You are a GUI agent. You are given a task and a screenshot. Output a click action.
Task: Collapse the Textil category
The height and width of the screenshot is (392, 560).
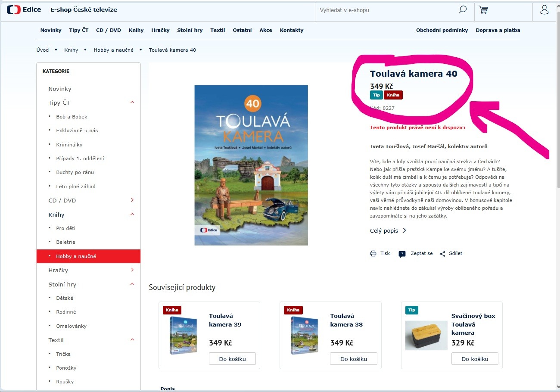click(132, 339)
